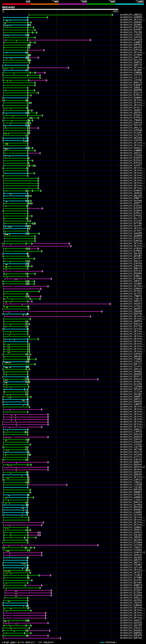Click hit label UniRef100_Q4A2S9

pos(131,379)
